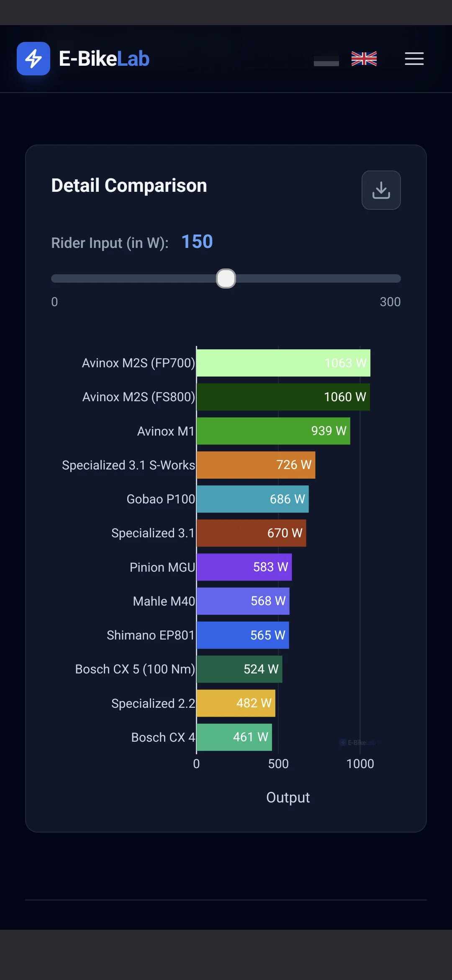The image size is (452, 980).
Task: Select the Avinox M2S (FS800) bar
Action: click(x=283, y=397)
